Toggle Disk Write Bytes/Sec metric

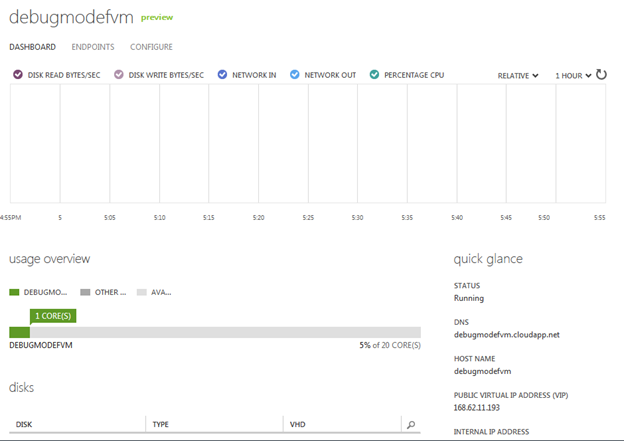coord(118,75)
